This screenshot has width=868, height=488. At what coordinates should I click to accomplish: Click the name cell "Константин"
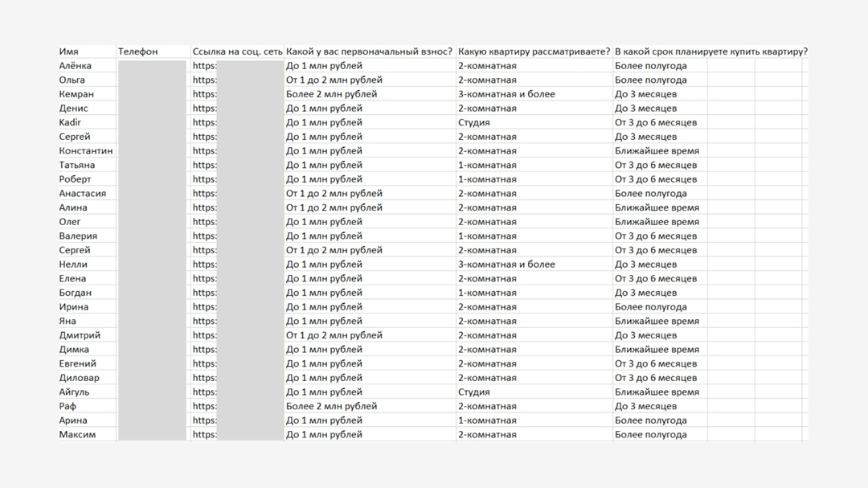click(86, 151)
